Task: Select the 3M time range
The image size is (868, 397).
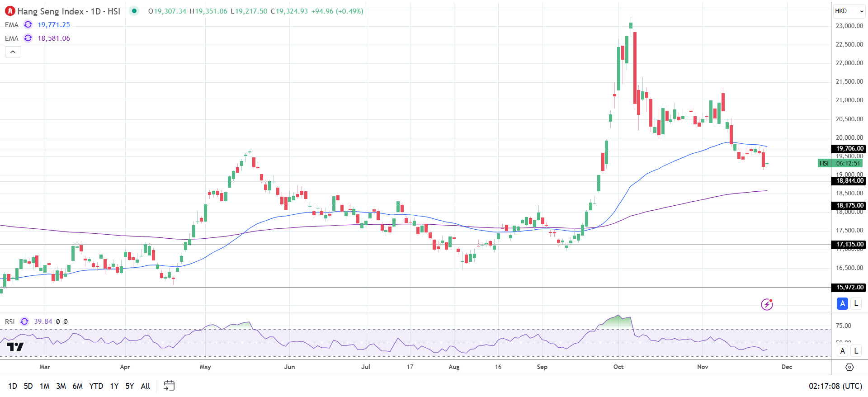Action: tap(61, 386)
